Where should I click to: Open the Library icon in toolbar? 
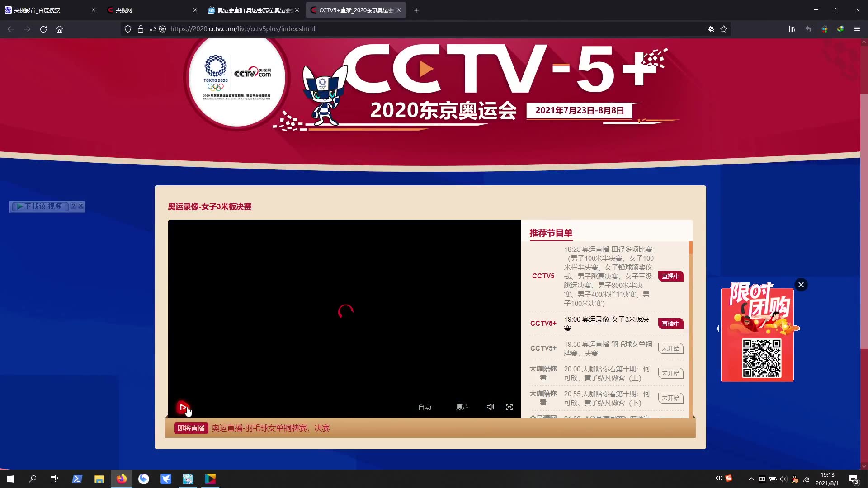point(792,29)
